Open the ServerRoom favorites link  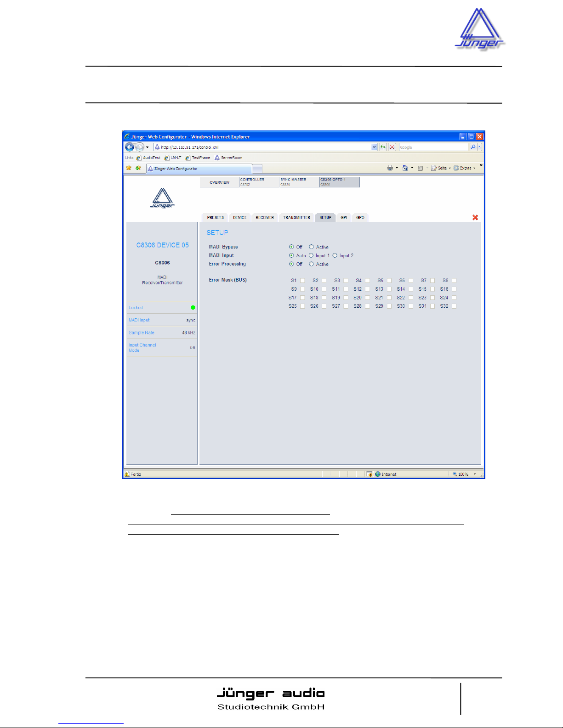click(x=228, y=158)
